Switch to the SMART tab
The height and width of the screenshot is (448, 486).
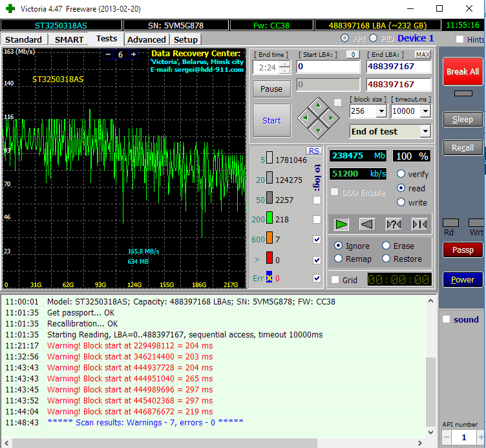69,39
